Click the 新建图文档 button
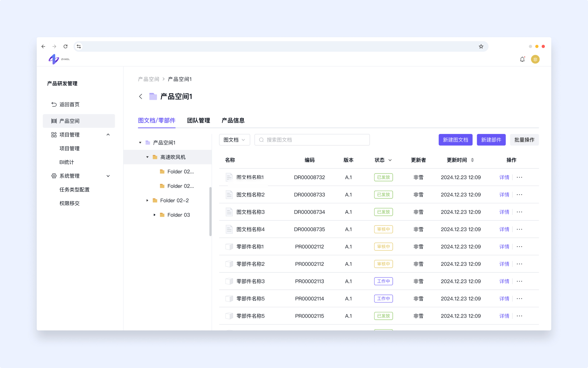588x368 pixels. click(x=456, y=140)
